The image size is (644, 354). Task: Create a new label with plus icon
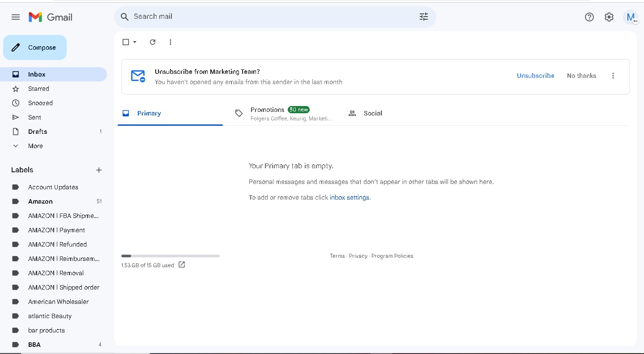pyautogui.click(x=99, y=170)
